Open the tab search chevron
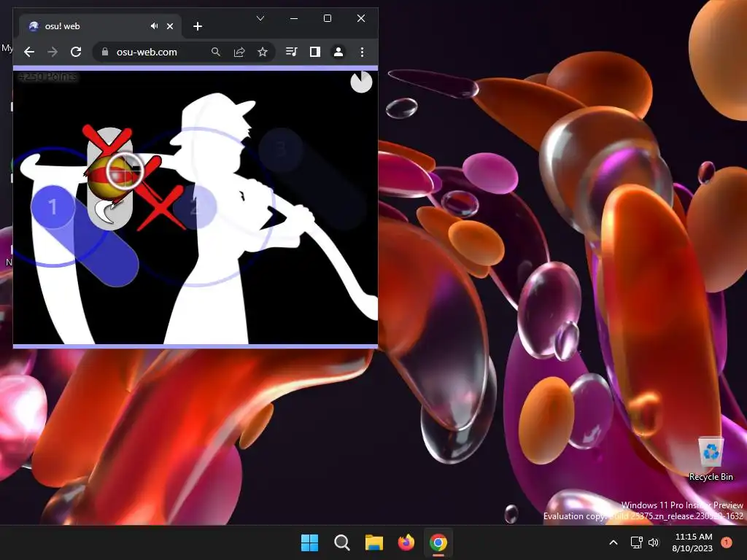The width and height of the screenshot is (747, 560). (x=260, y=18)
